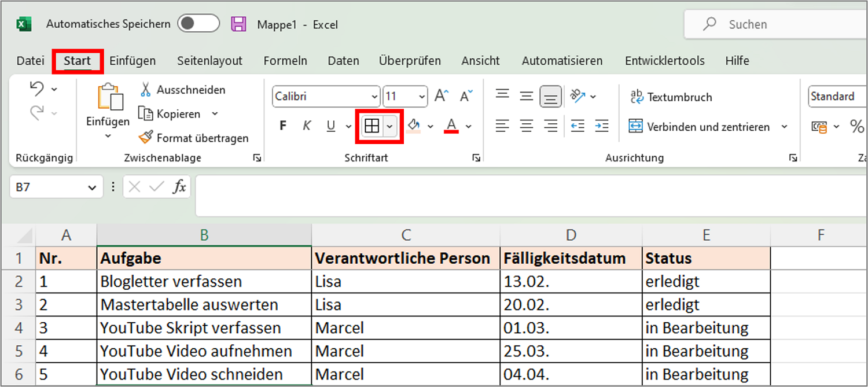Screen dimensions: 868x387
Task: Click the fx insert function icon
Action: [x=180, y=187]
